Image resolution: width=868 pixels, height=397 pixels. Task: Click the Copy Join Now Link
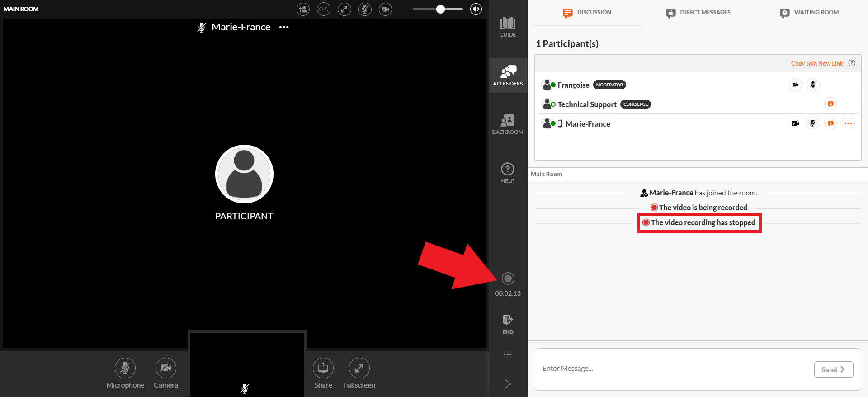pos(817,63)
